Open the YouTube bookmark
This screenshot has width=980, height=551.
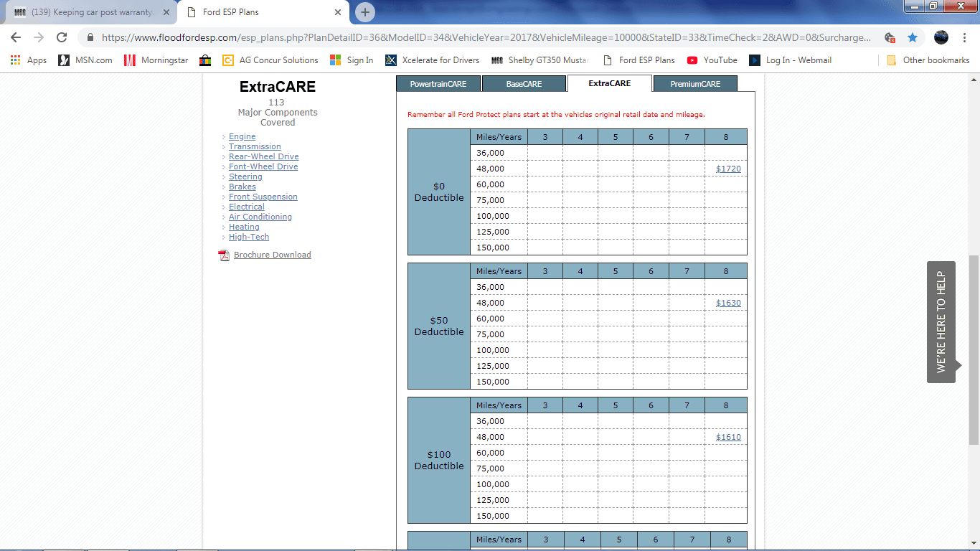712,60
